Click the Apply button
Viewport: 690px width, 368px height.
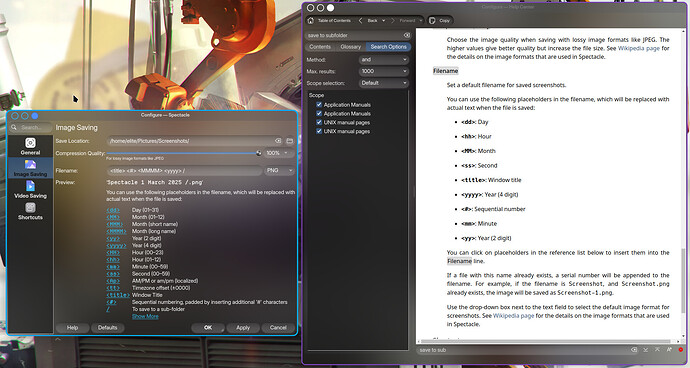coord(243,328)
